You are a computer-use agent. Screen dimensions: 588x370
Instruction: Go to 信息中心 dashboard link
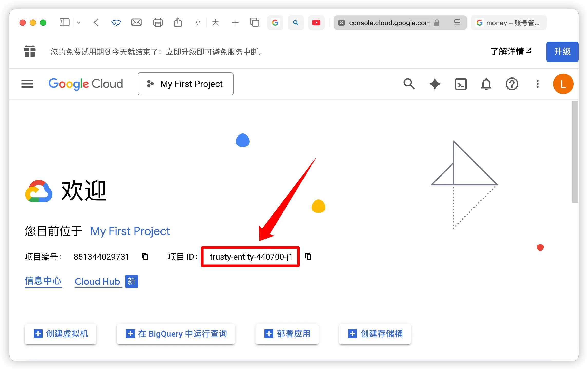tap(43, 281)
